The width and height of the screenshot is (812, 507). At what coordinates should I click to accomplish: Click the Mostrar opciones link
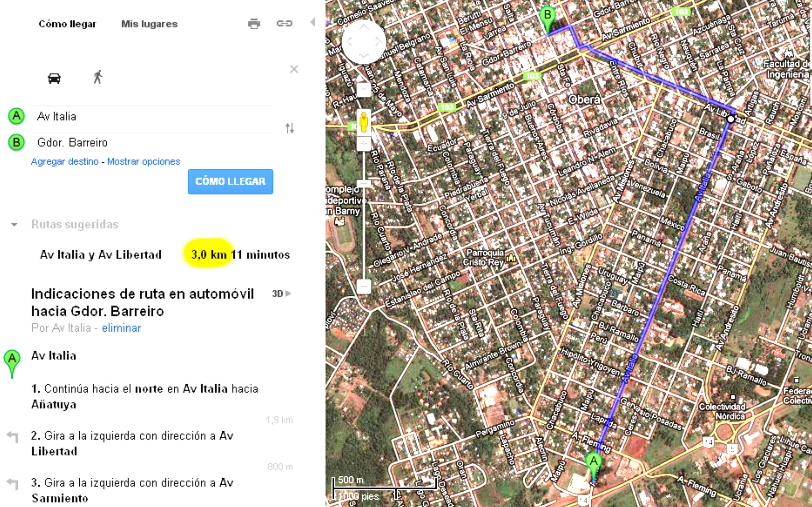click(x=144, y=162)
